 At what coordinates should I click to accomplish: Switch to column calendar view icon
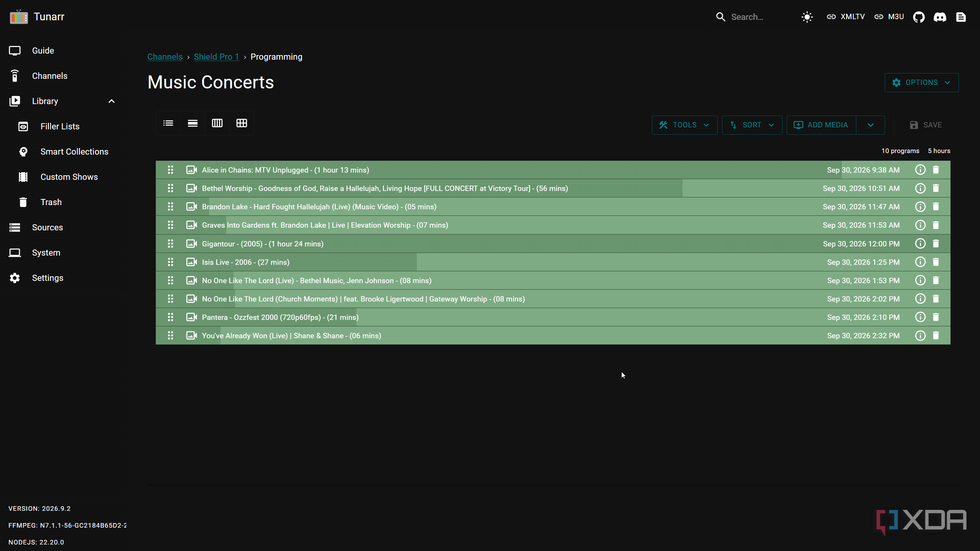pyautogui.click(x=217, y=123)
